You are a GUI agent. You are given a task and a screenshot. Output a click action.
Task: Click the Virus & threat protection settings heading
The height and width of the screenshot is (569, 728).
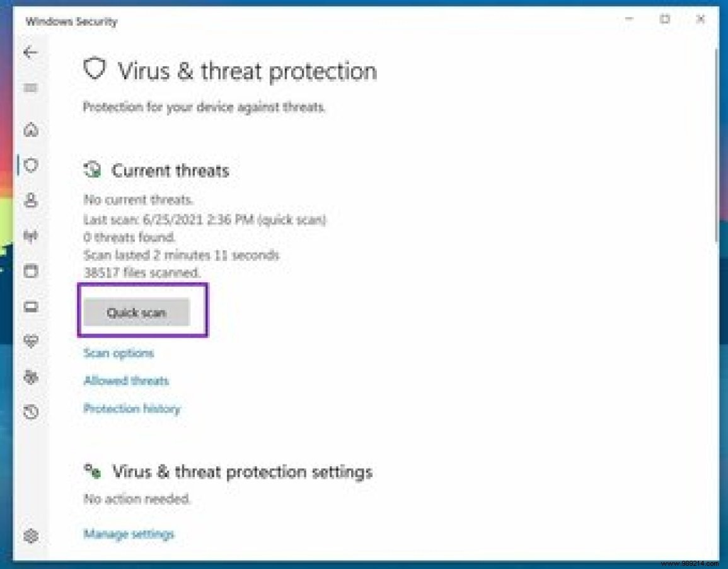pyautogui.click(x=242, y=471)
